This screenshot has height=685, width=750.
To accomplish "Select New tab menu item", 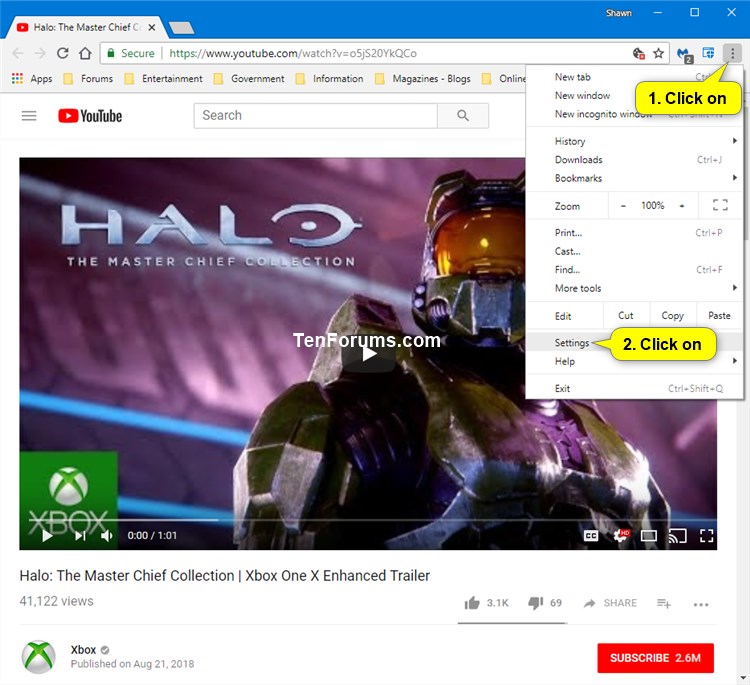I will [x=573, y=77].
